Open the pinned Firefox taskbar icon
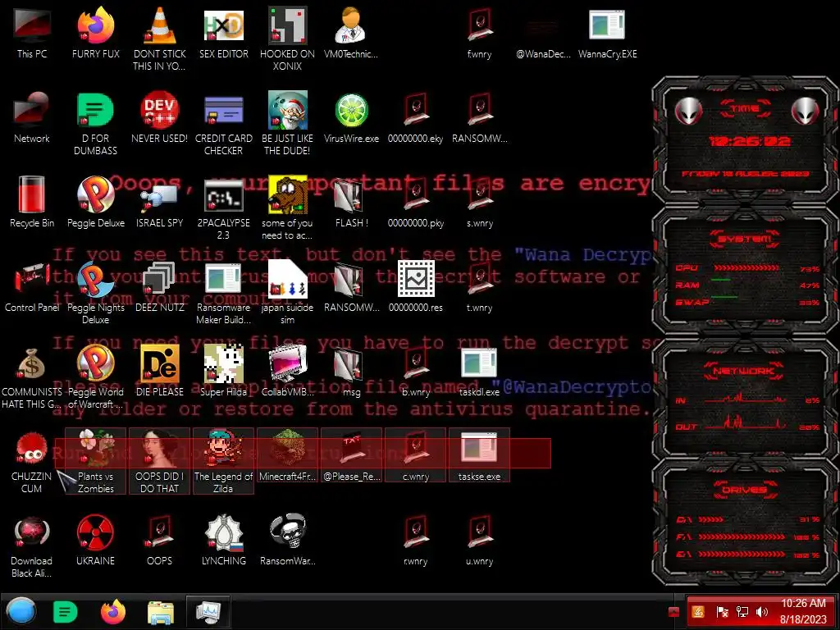Image resolution: width=840 pixels, height=630 pixels. 113,612
